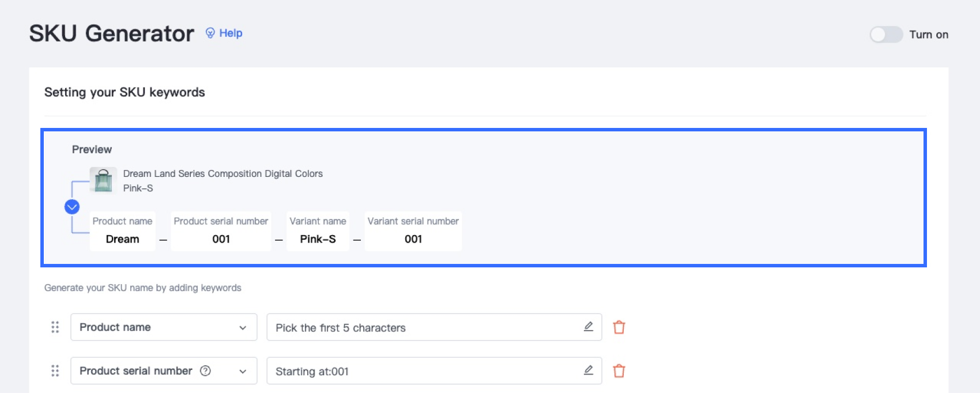Viewport: 980px width, 393px height.
Task: Select the Variant name 'Pink-S' preview box
Action: coord(318,231)
